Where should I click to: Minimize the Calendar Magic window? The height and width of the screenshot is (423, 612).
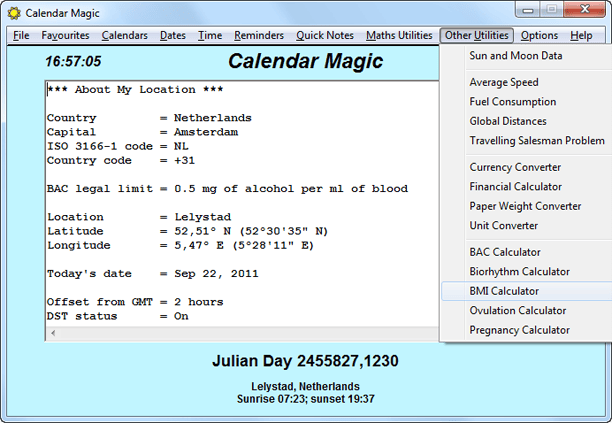pyautogui.click(x=528, y=10)
